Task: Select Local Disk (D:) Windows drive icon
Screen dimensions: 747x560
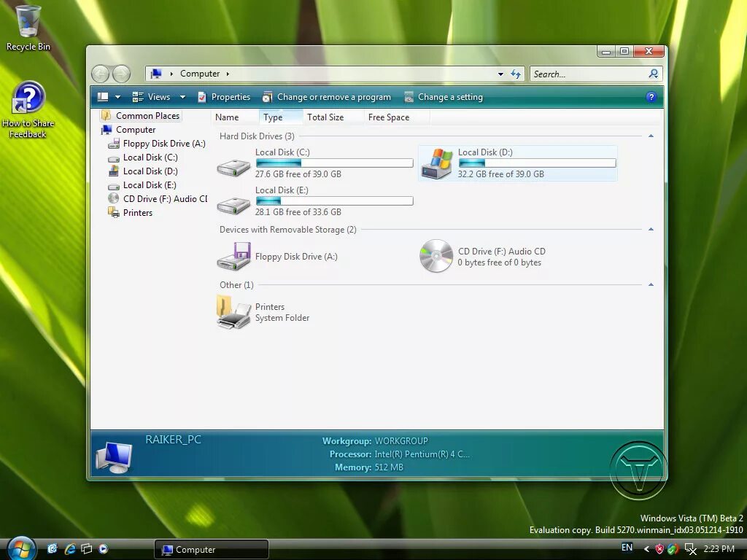Action: (437, 164)
